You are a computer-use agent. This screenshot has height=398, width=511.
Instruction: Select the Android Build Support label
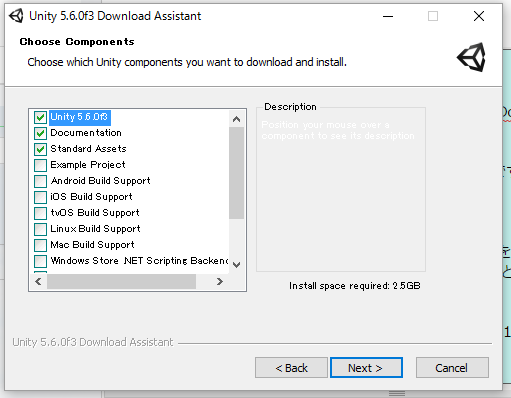(x=100, y=181)
